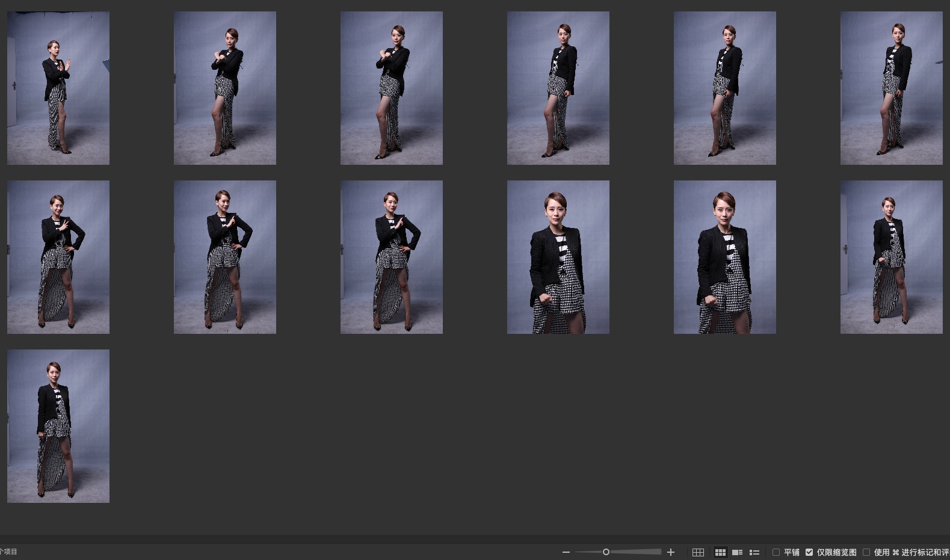Select the fourth photo in the second row
This screenshot has width=950, height=560.
click(x=558, y=257)
